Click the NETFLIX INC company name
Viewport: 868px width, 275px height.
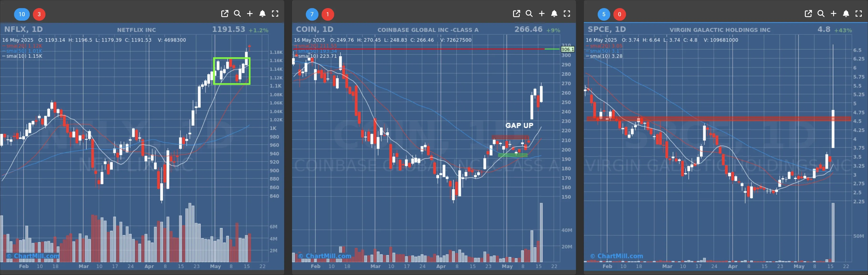pos(136,30)
